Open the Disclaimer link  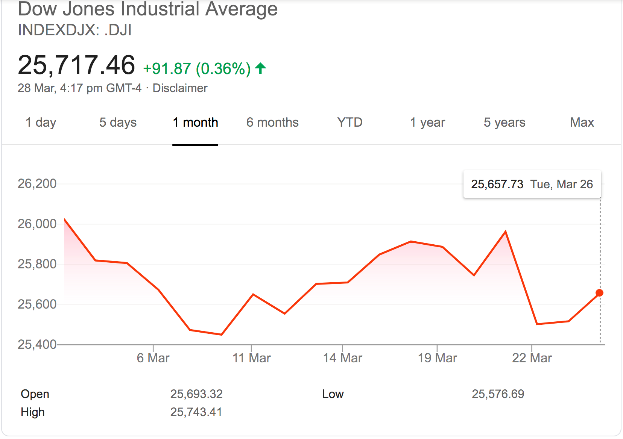tap(180, 88)
